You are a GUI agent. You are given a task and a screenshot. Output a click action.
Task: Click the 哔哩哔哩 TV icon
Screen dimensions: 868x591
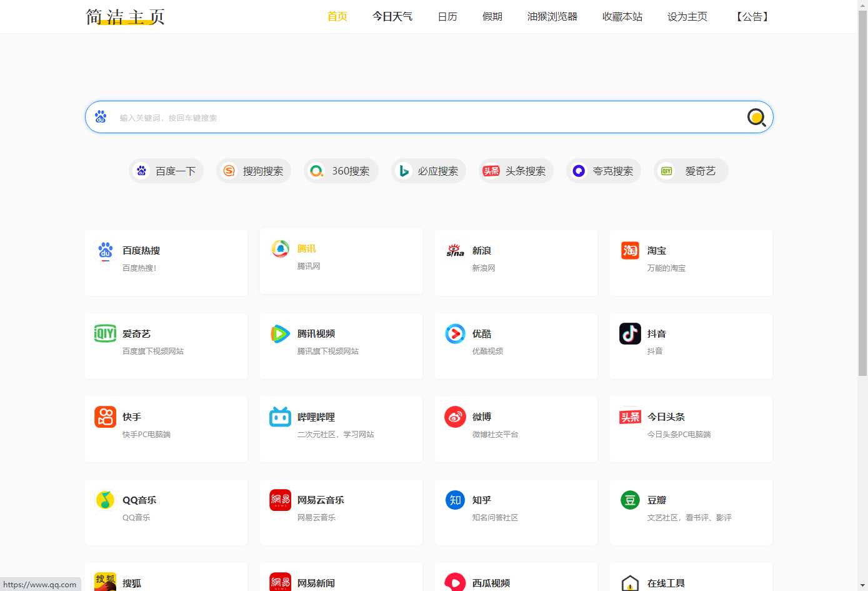(x=280, y=417)
